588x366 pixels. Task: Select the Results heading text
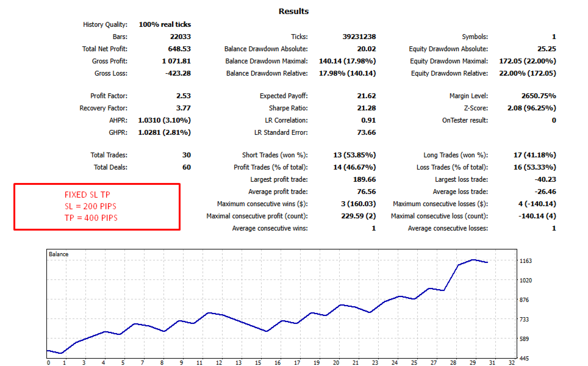293,11
